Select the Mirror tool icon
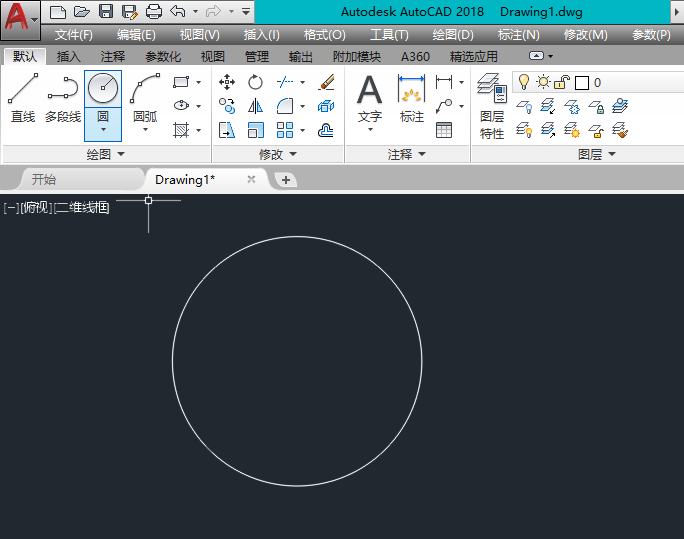Image resolution: width=684 pixels, height=539 pixels. tap(255, 106)
